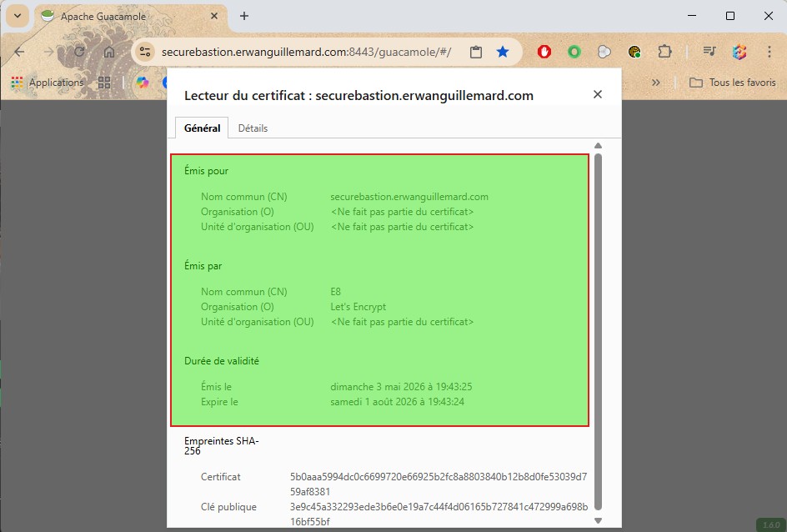The width and height of the screenshot is (787, 532).
Task: Click the Clé publique fingerprint value
Action: pyautogui.click(x=439, y=514)
